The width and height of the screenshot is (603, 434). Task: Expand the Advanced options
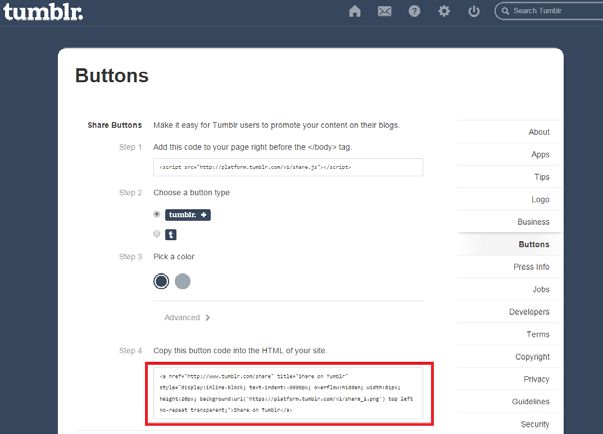pos(187,318)
